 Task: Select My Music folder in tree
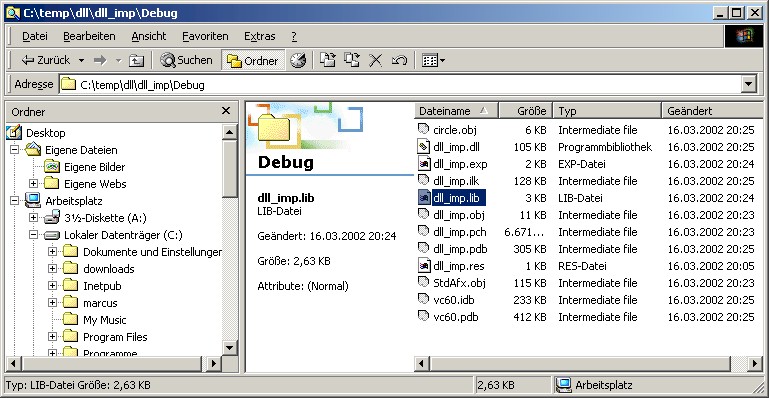tap(104, 320)
